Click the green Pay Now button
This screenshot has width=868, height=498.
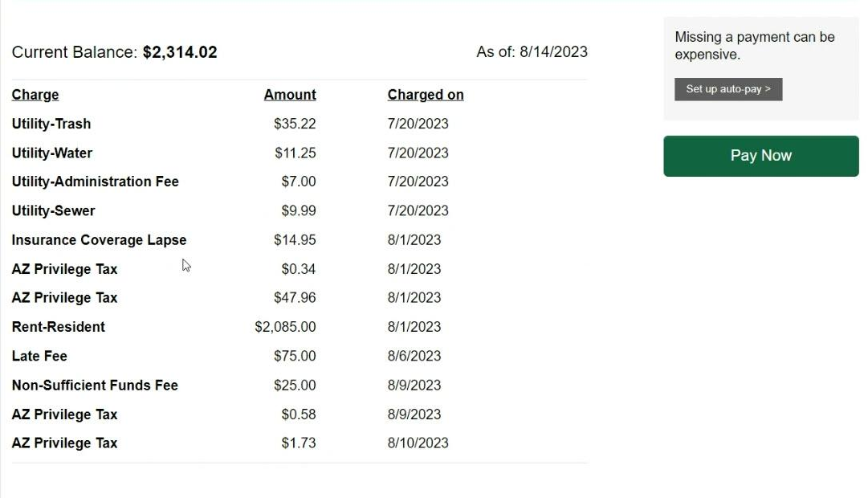point(760,156)
